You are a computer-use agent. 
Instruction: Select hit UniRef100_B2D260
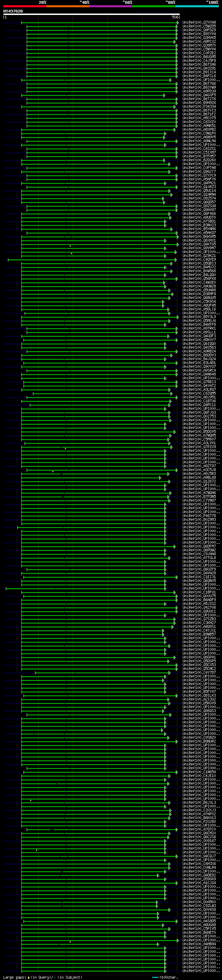199,160
